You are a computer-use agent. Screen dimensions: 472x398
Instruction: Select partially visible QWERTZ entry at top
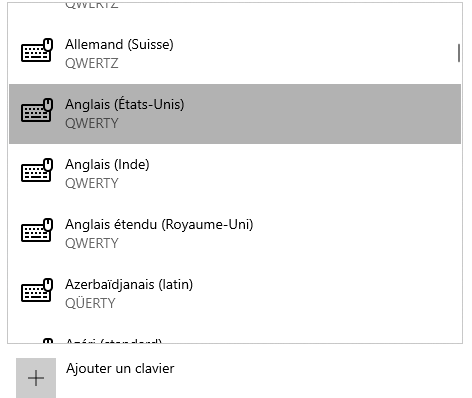235,12
